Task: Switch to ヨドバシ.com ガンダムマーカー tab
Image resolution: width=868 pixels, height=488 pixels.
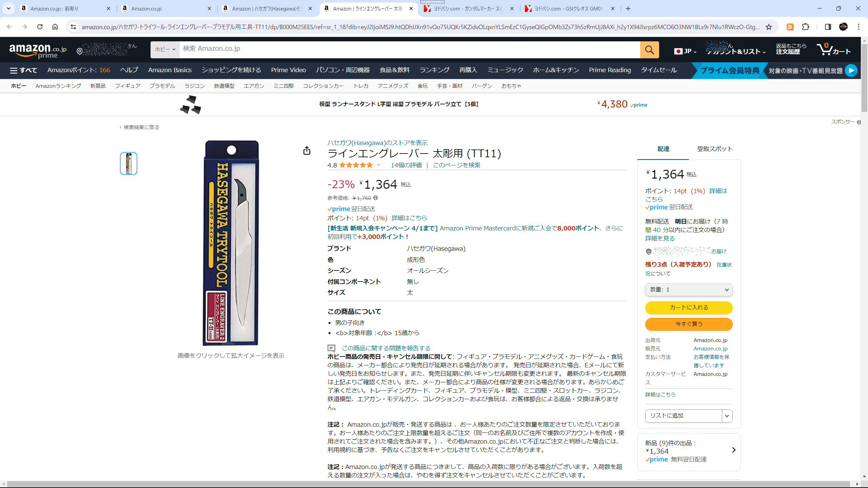Action: click(469, 8)
